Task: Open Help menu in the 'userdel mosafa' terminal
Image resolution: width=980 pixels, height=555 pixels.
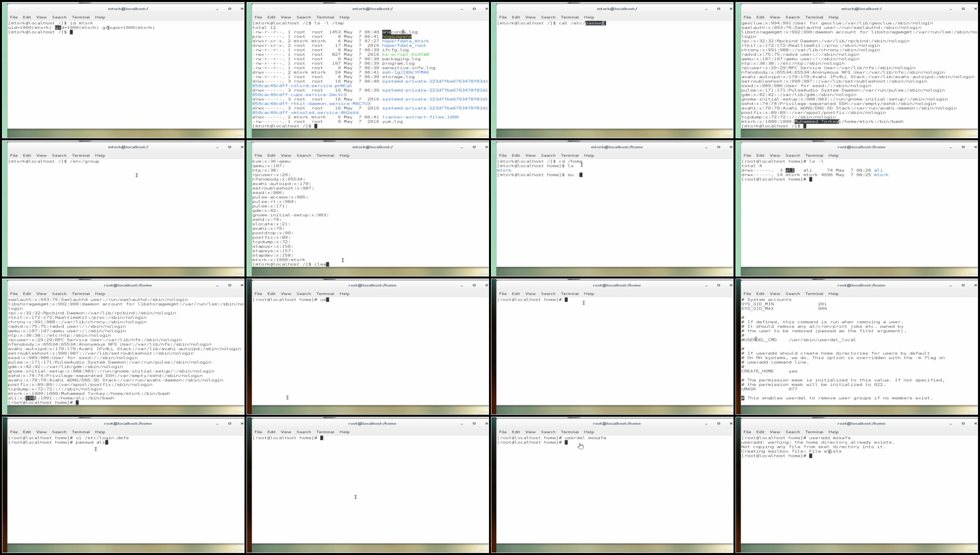Action: click(589, 432)
